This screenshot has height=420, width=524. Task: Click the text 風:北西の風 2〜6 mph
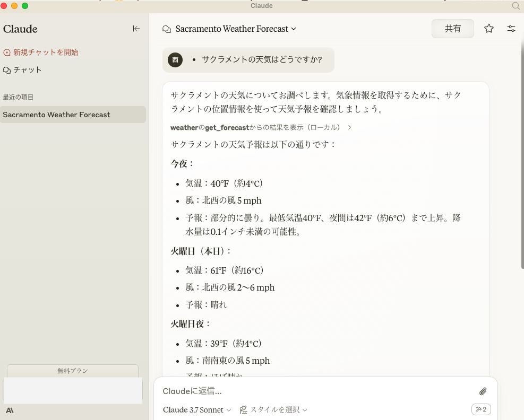click(x=230, y=287)
